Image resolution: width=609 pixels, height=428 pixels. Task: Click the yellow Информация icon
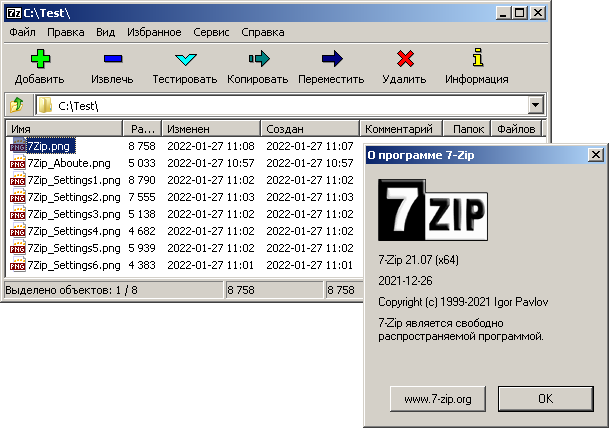(478, 57)
